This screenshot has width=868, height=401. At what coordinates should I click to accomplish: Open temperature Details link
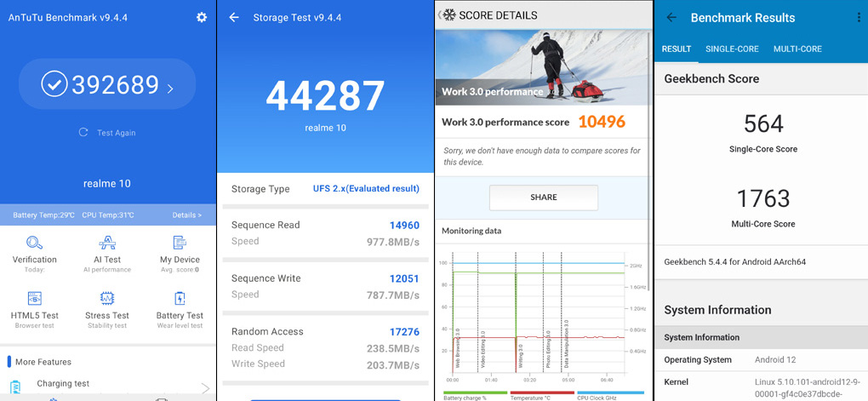coord(186,215)
